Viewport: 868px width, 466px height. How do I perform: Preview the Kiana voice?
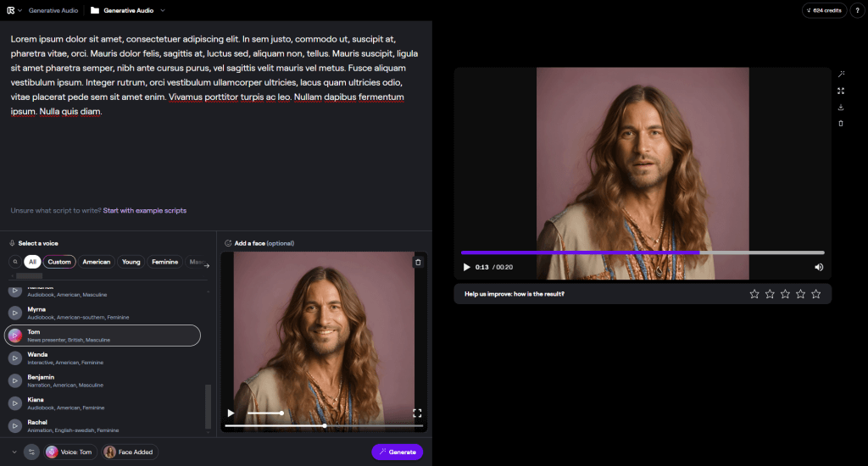tap(15, 403)
